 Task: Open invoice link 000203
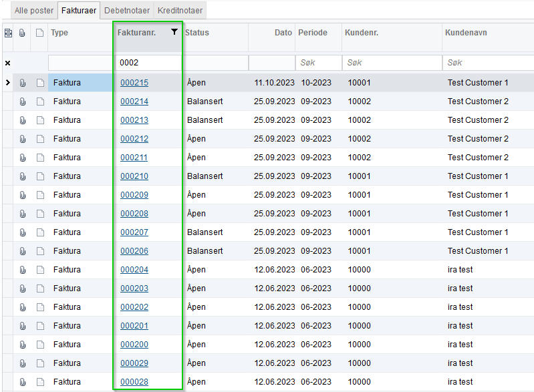(x=134, y=288)
